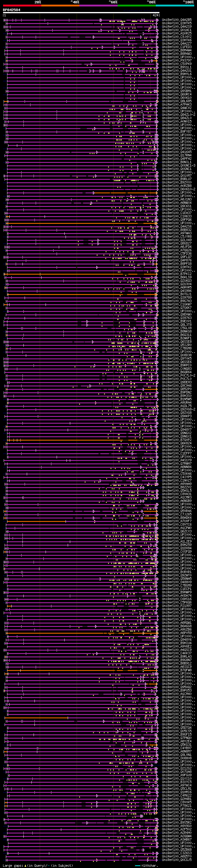Select hit UniRef100_C1GKW7

point(177,304)
